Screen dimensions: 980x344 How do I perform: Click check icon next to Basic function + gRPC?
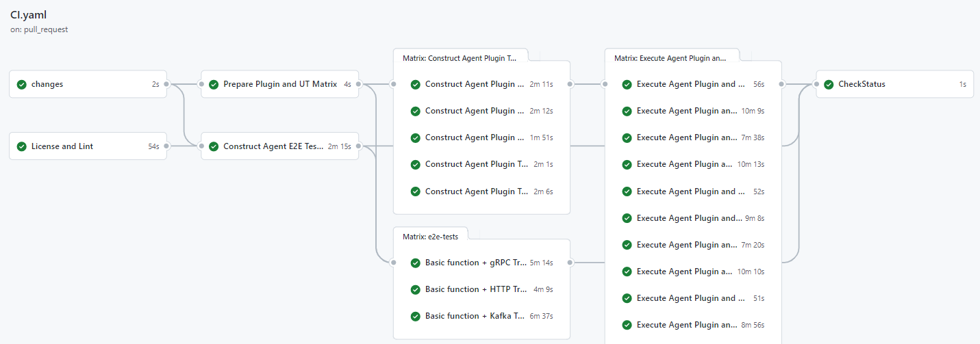[415, 263]
